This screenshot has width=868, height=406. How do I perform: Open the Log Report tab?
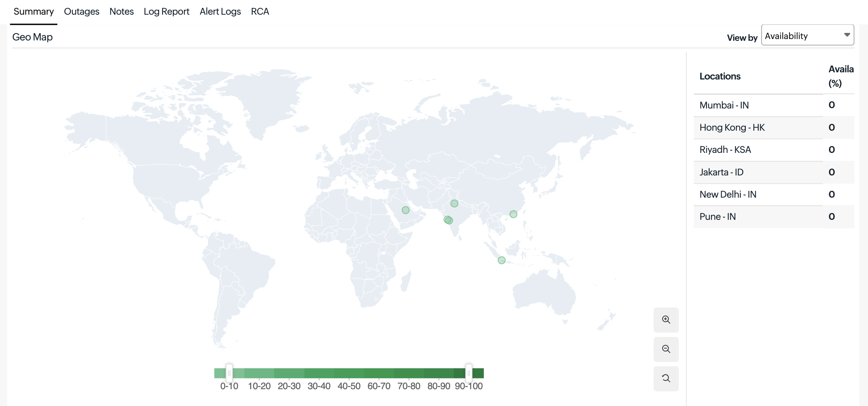coord(166,11)
